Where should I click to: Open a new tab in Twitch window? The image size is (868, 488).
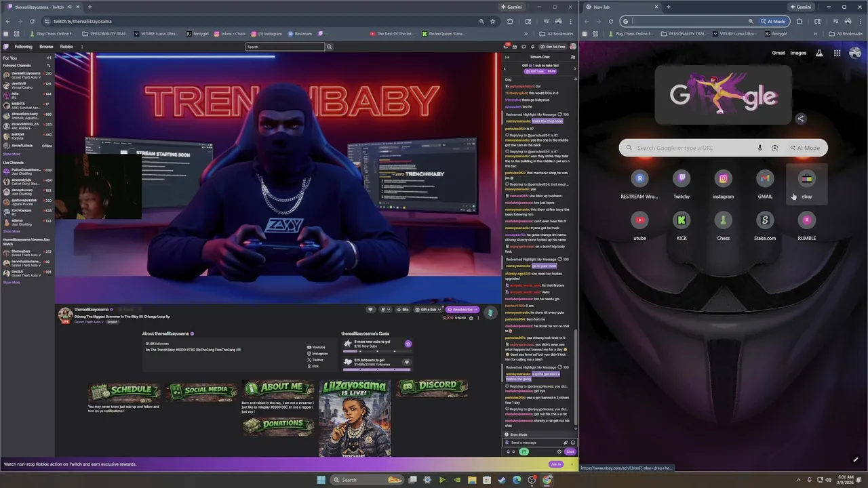(90, 7)
